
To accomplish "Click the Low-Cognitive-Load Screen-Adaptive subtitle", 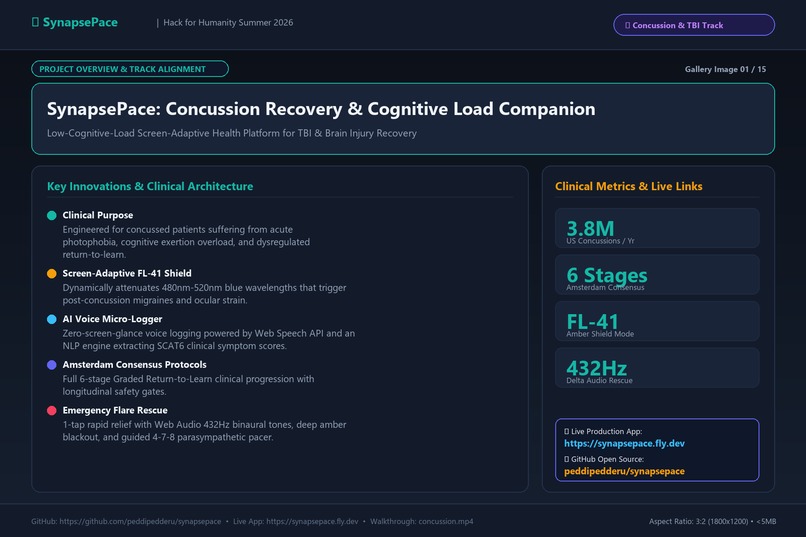I will 232,133.
